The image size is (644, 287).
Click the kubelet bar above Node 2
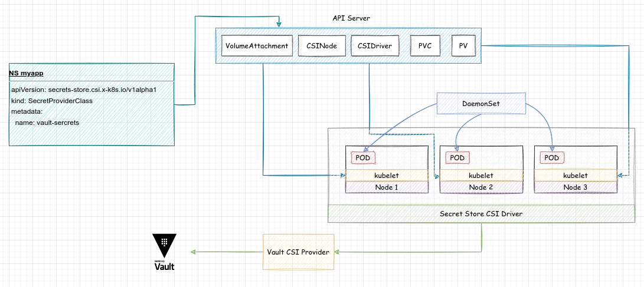[x=481, y=176]
